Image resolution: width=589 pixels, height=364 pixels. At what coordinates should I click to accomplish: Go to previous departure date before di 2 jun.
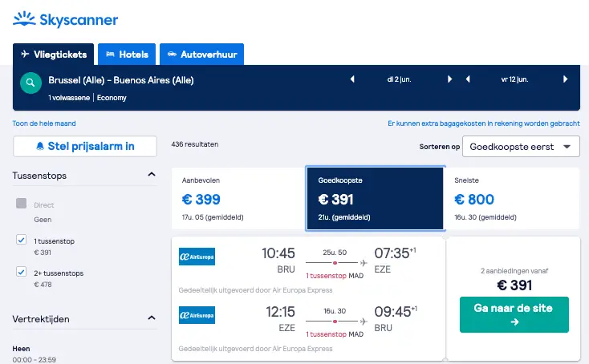point(352,79)
